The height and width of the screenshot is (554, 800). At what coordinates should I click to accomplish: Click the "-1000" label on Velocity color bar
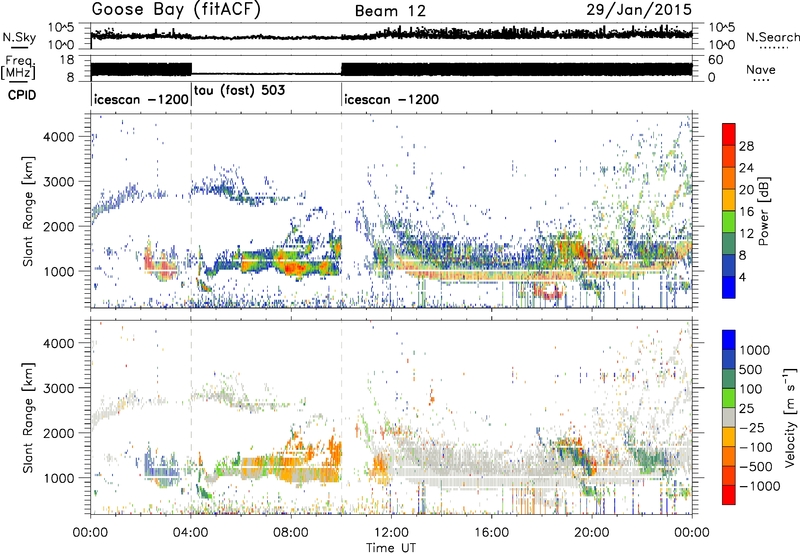point(759,486)
